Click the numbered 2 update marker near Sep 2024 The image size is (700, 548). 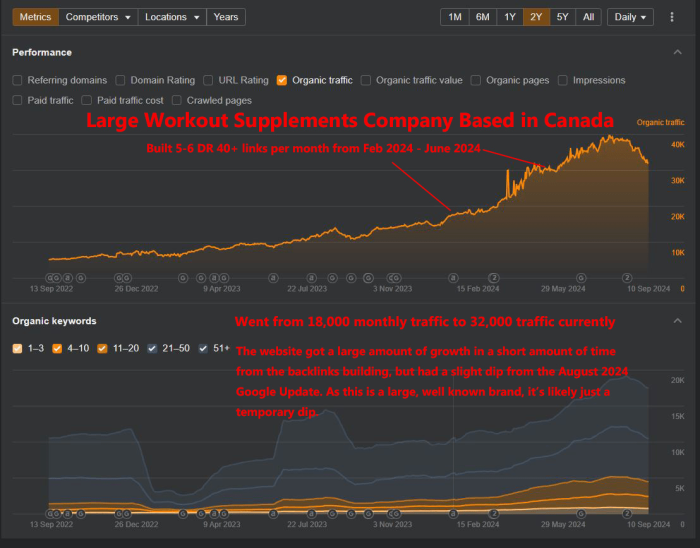pyautogui.click(x=627, y=277)
